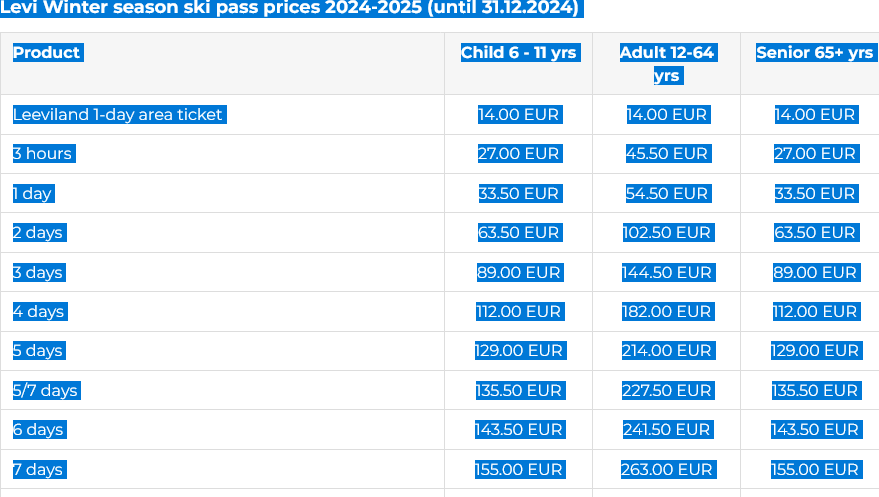
Task: Click the adult 1 day price 54.50 EUR
Action: [668, 193]
